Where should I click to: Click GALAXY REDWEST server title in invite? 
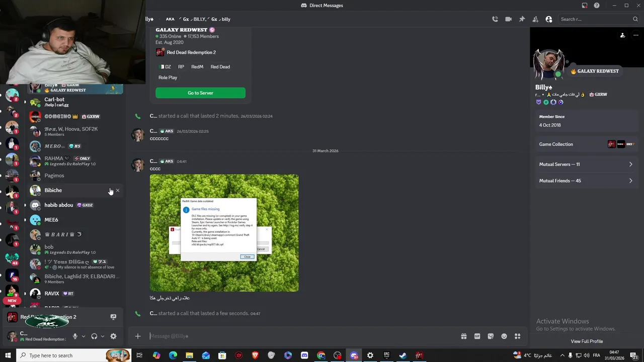click(181, 30)
